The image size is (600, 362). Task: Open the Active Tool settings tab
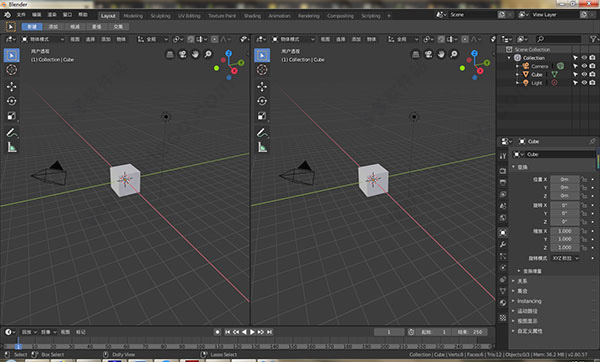[503, 156]
